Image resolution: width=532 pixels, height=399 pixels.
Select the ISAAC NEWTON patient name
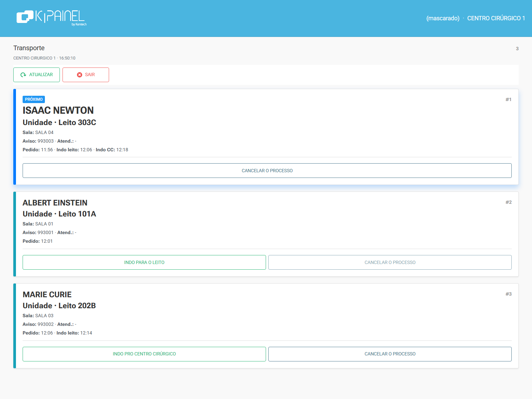pyautogui.click(x=58, y=110)
